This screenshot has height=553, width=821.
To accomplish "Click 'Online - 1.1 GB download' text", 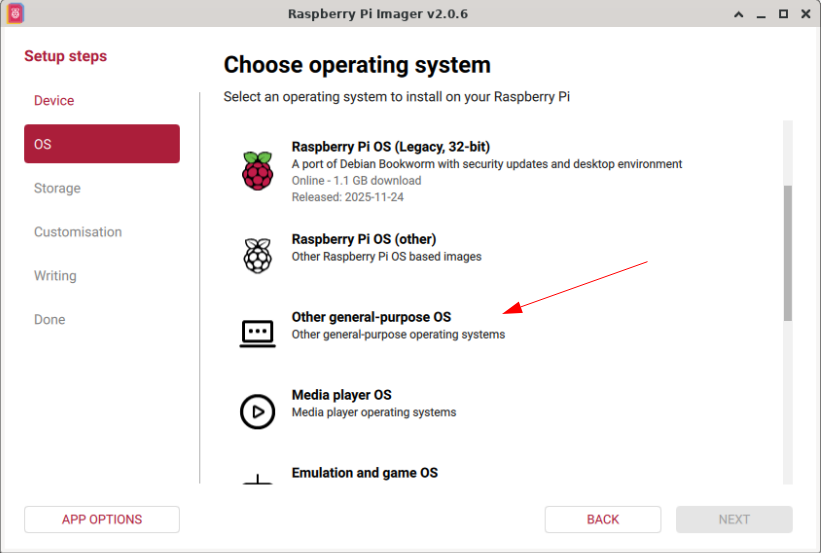I will (356, 180).
